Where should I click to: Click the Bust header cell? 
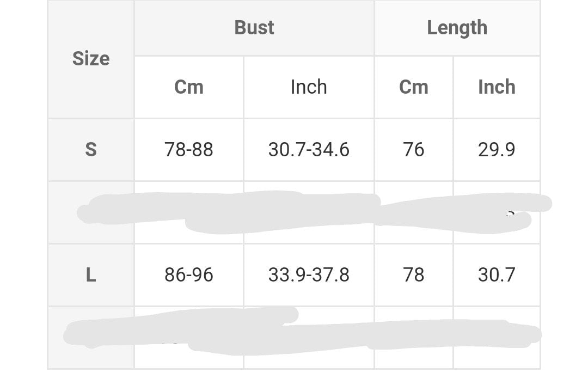click(x=254, y=28)
